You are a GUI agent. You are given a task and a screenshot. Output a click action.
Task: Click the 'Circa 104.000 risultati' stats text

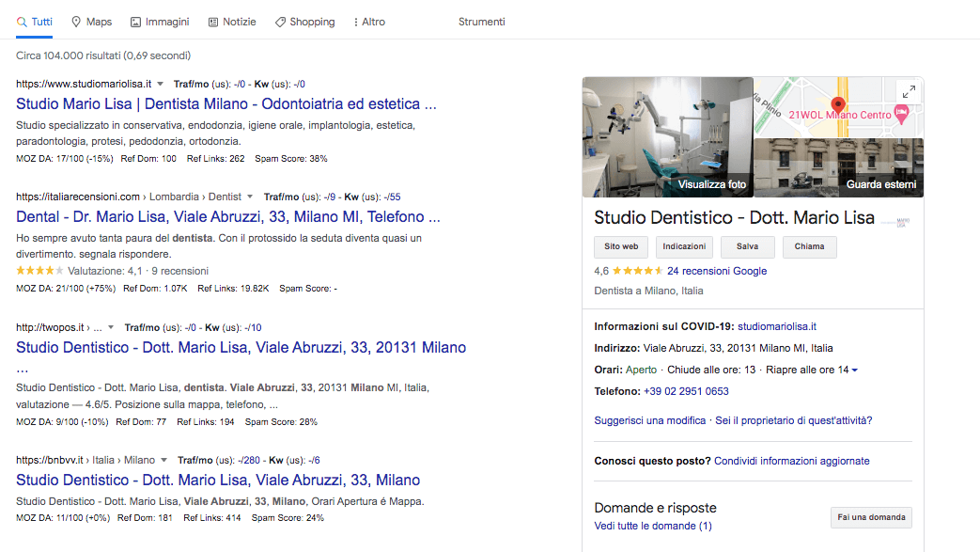pos(103,55)
